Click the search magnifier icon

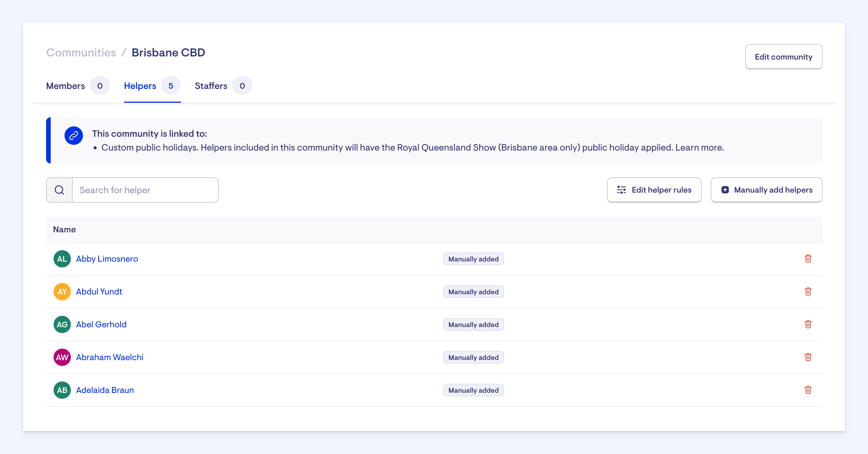59,190
